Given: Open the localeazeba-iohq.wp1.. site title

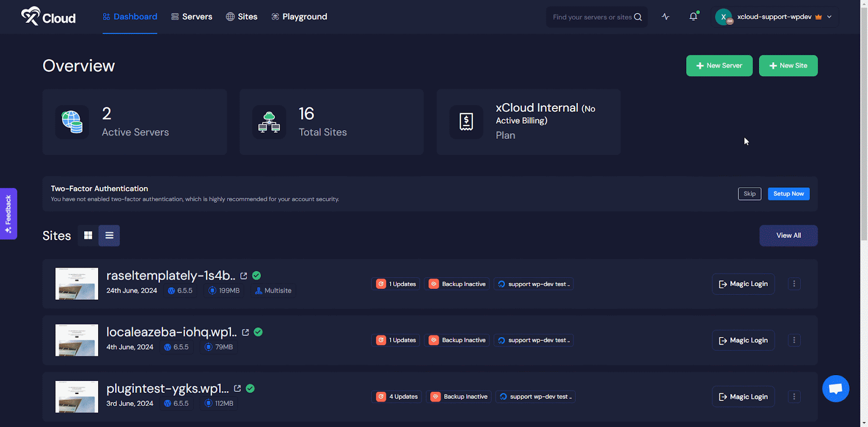Looking at the screenshot, I should pyautogui.click(x=171, y=332).
